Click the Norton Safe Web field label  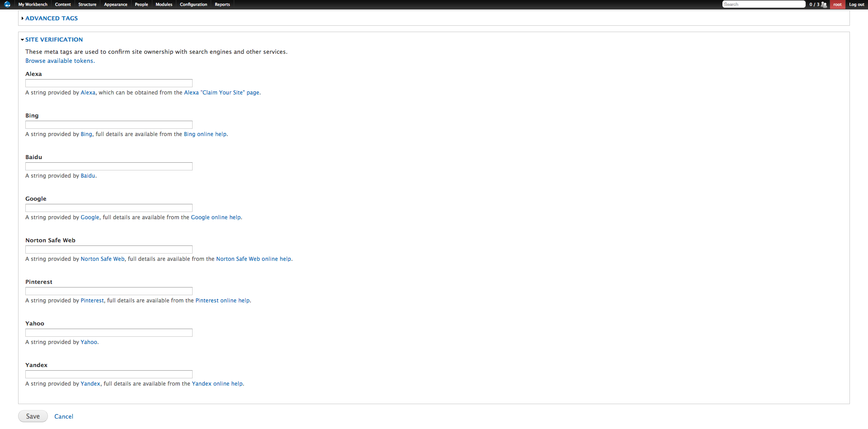(50, 240)
